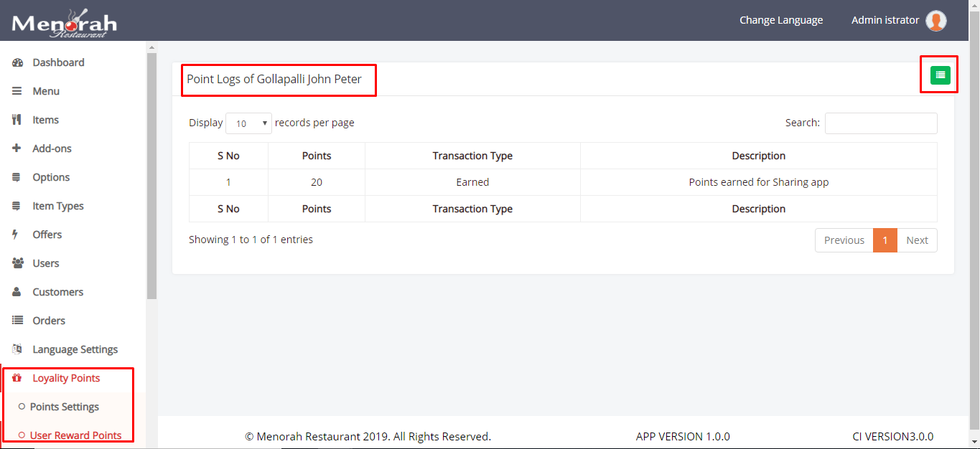Image resolution: width=980 pixels, height=449 pixels.
Task: Open the records per page dropdown
Action: pos(248,123)
